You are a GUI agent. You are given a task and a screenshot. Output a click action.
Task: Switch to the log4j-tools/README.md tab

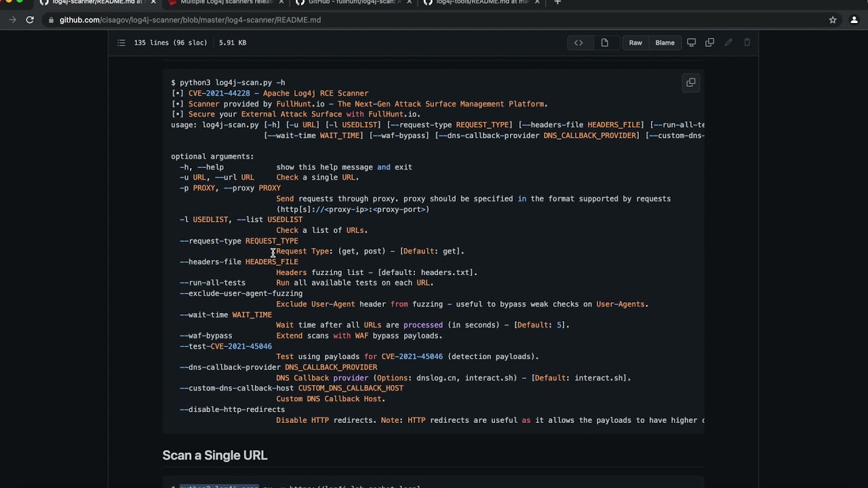point(482,3)
